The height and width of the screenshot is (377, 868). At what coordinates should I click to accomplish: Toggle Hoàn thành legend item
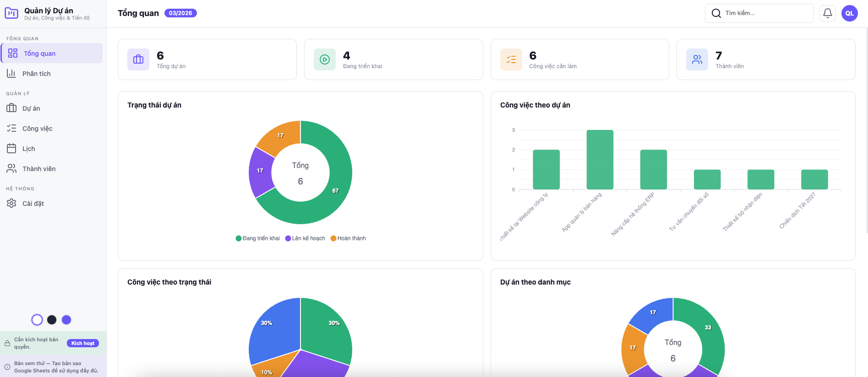coord(348,238)
